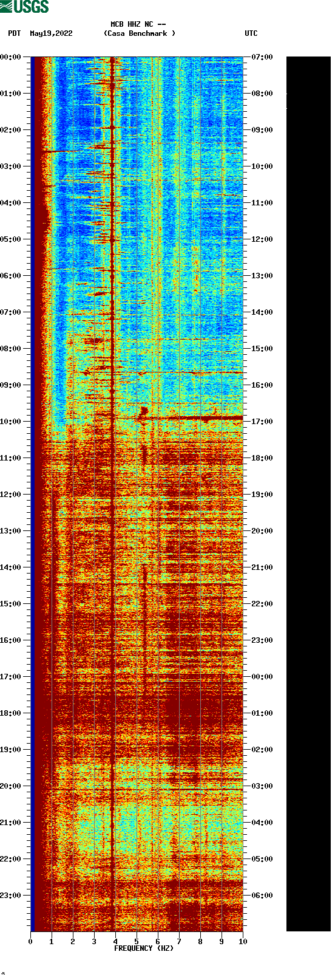
Task: Click frequency tick label 10
Action: pyautogui.click(x=243, y=942)
